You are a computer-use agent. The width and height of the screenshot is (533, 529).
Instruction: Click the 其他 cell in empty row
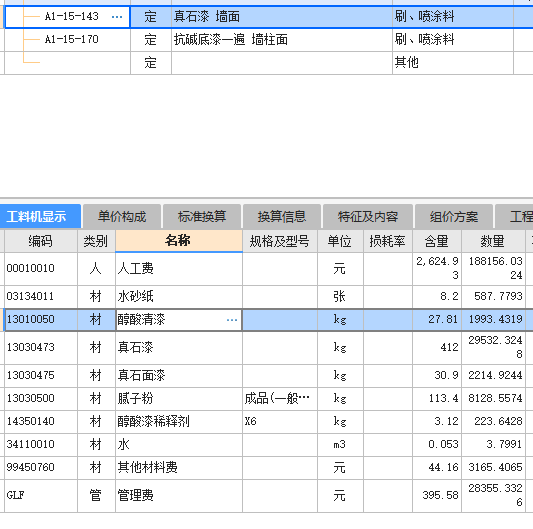coord(453,63)
